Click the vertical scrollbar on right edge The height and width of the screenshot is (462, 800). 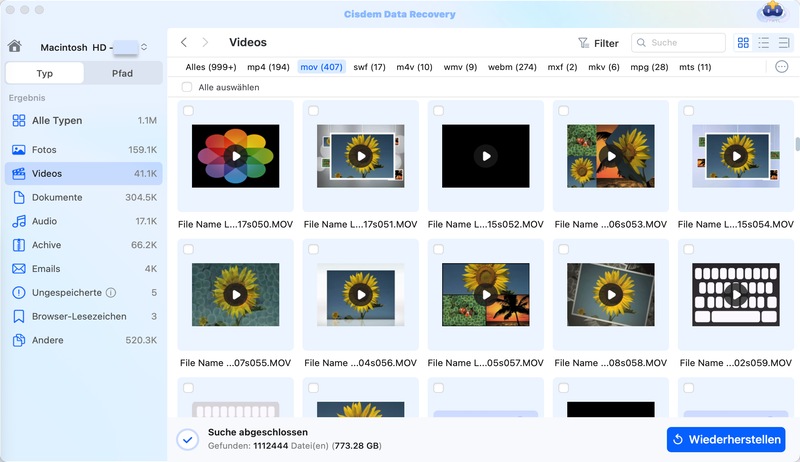pyautogui.click(x=796, y=145)
